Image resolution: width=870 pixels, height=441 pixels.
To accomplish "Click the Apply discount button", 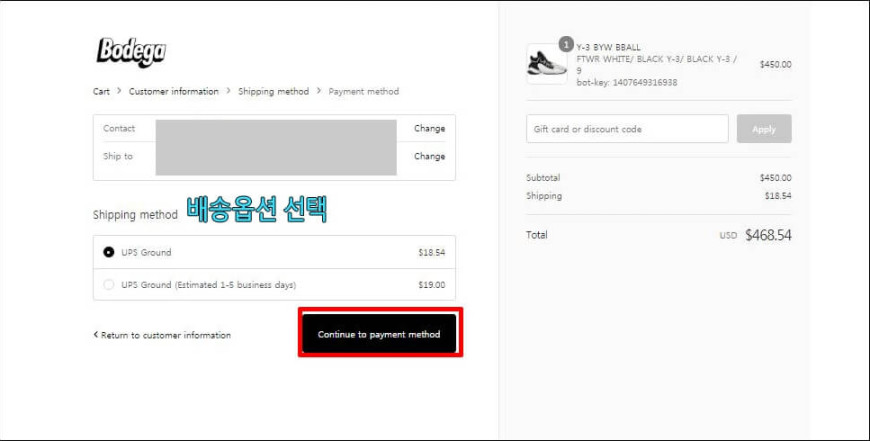I will (764, 129).
